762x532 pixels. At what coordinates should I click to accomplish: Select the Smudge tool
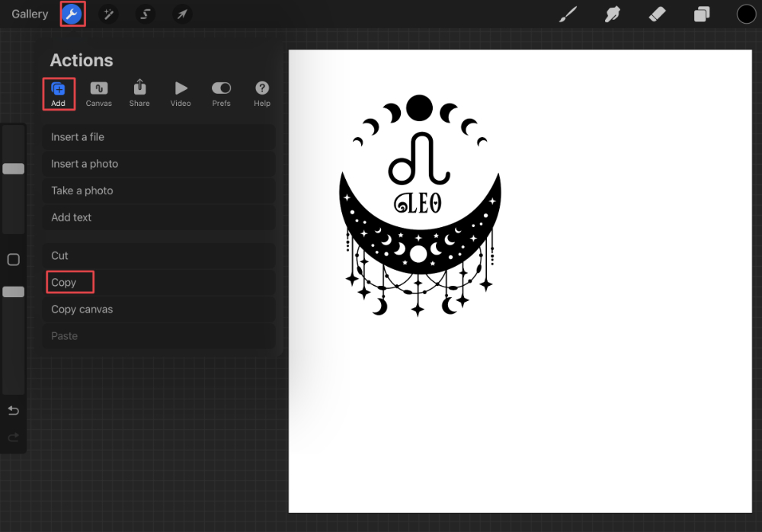point(612,14)
